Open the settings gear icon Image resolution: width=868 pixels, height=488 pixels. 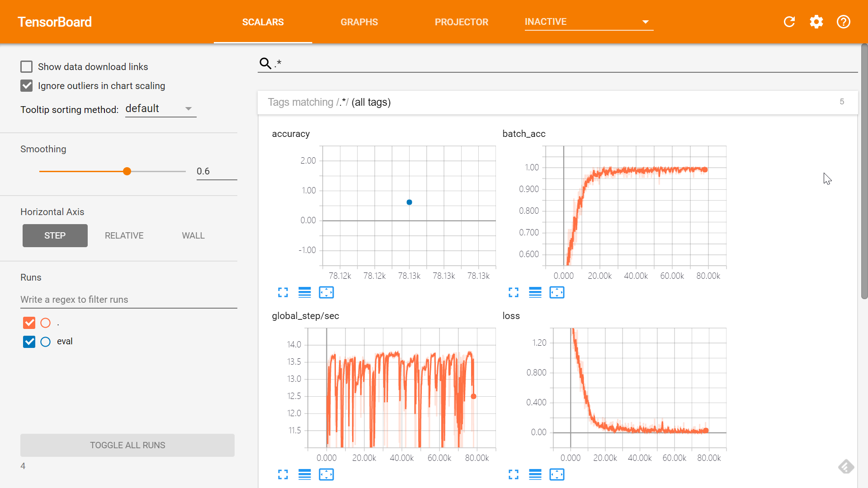(x=816, y=22)
